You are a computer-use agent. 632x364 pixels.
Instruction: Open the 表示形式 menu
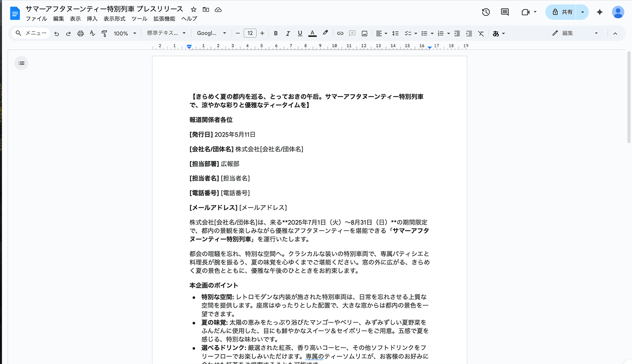coord(115,19)
